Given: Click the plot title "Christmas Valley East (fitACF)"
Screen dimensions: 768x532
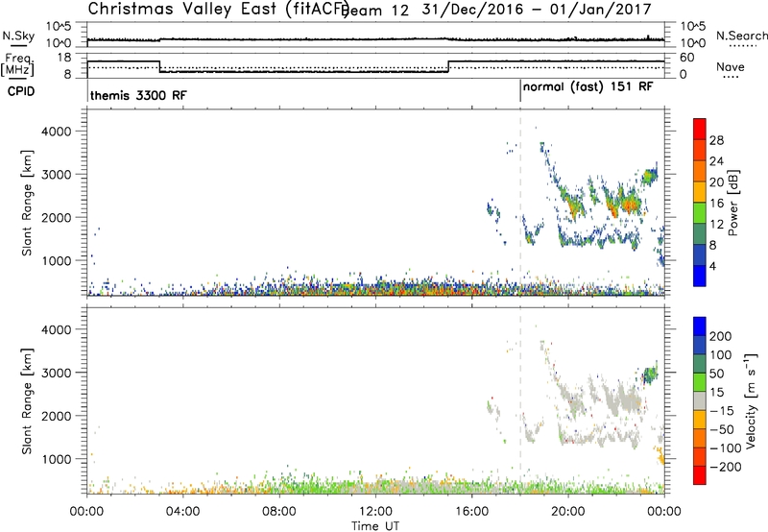Looking at the screenshot, I should pos(219,9).
